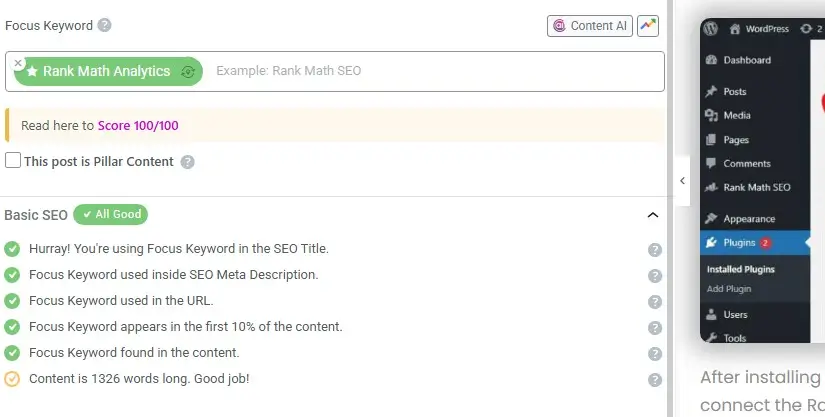Open the Score 100/100 link
The image size is (825, 417).
click(x=138, y=126)
